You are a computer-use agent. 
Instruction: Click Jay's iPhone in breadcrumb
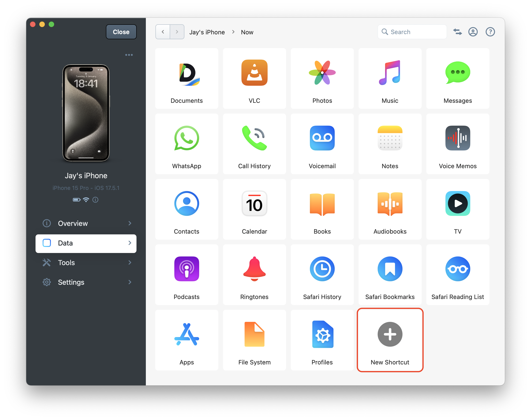pos(207,32)
